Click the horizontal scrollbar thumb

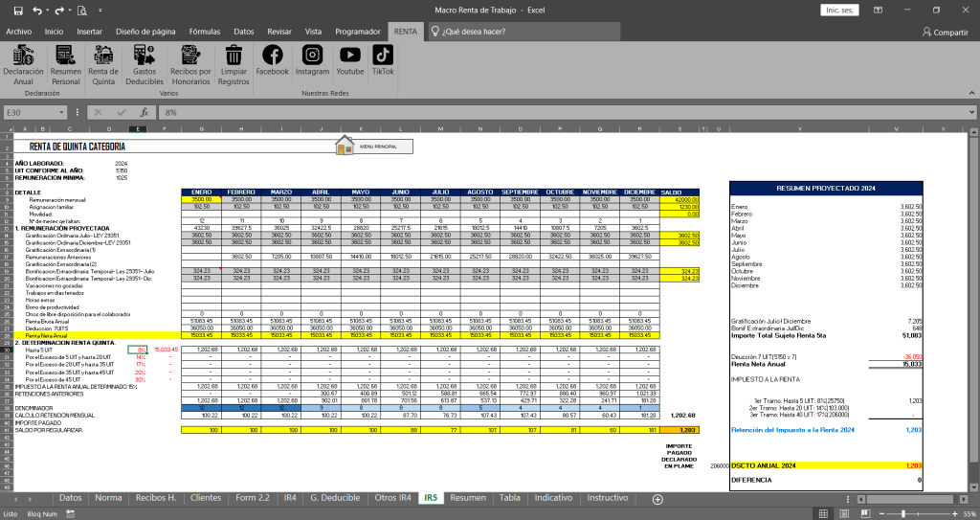click(909, 499)
